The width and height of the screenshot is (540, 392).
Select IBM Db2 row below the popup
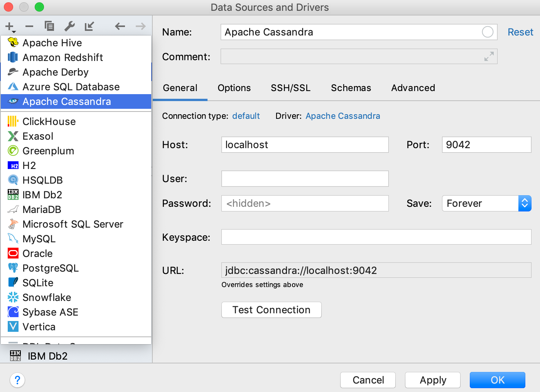tap(76, 356)
